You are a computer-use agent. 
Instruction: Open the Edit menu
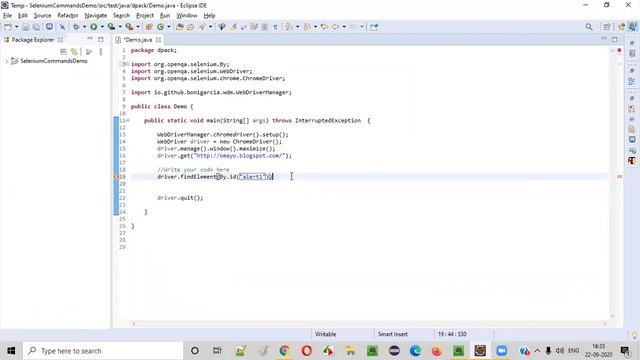(x=22, y=16)
